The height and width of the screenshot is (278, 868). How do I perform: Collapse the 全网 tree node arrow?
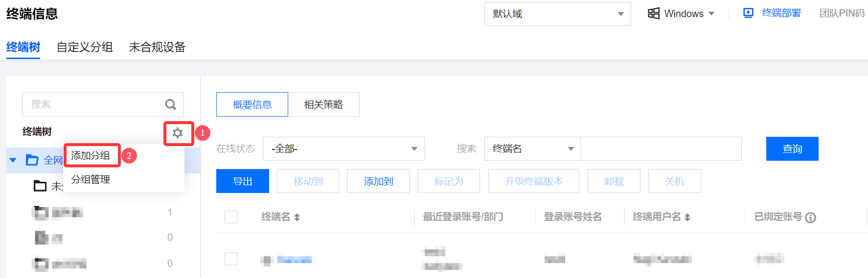pyautogui.click(x=13, y=160)
